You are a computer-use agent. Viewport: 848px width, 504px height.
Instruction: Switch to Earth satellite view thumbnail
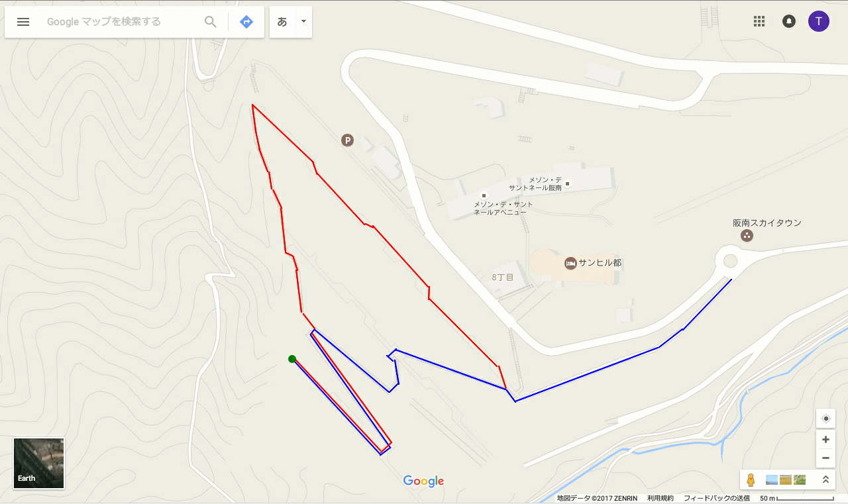(x=39, y=463)
